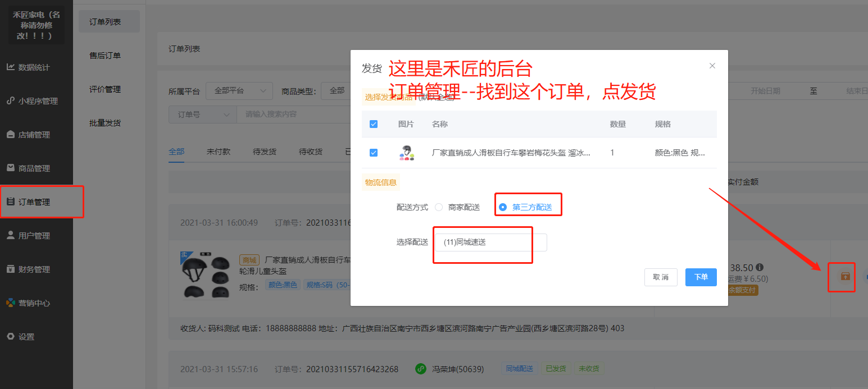The width and height of the screenshot is (868, 389).
Task: Open the 订单号 search type dropdown
Action: click(x=202, y=114)
